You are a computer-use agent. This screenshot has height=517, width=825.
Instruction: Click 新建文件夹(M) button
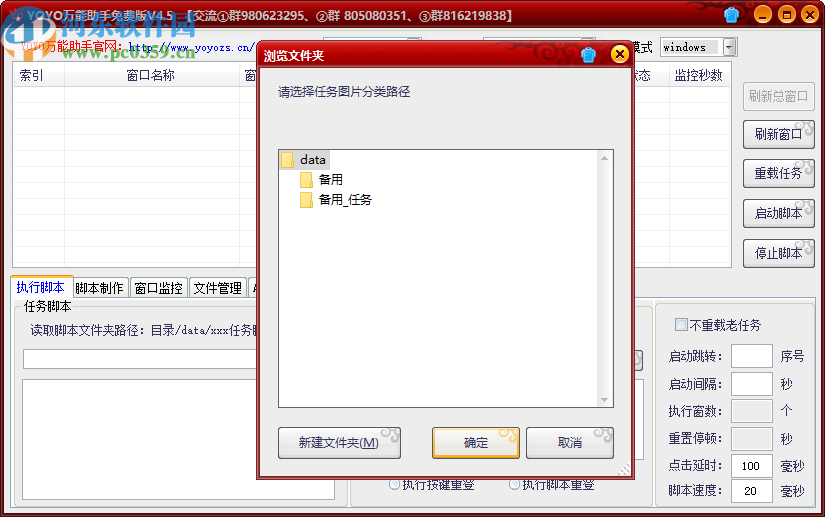point(339,443)
